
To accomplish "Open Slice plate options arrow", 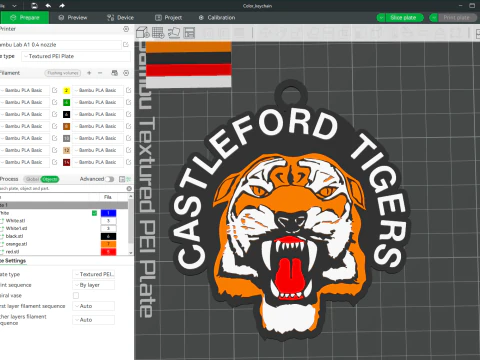I will coord(381,18).
